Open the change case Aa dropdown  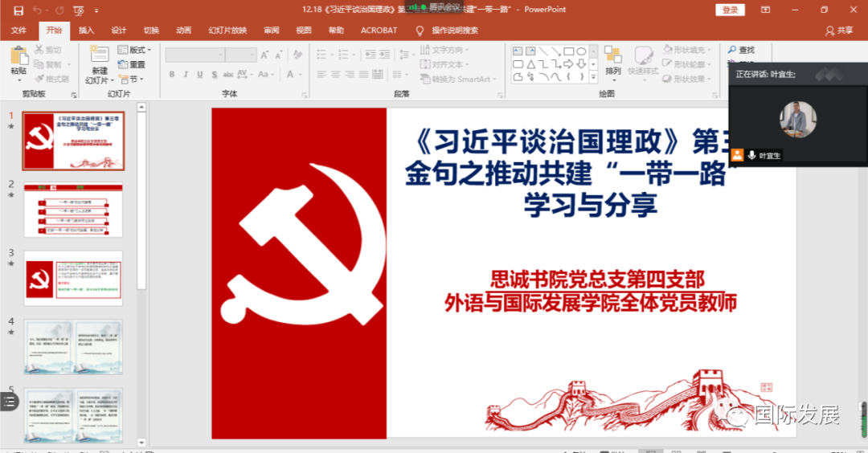pos(266,74)
